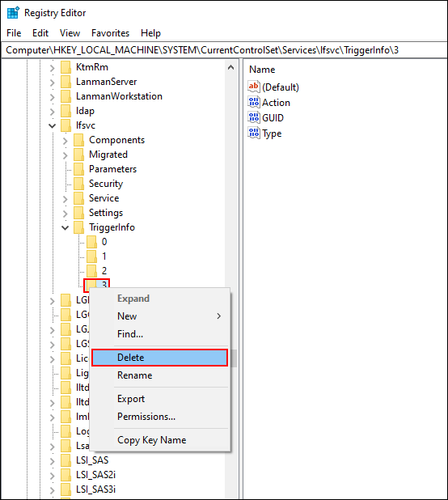The image size is (448, 500).
Task: Expand the Components subkey
Action: (66, 141)
